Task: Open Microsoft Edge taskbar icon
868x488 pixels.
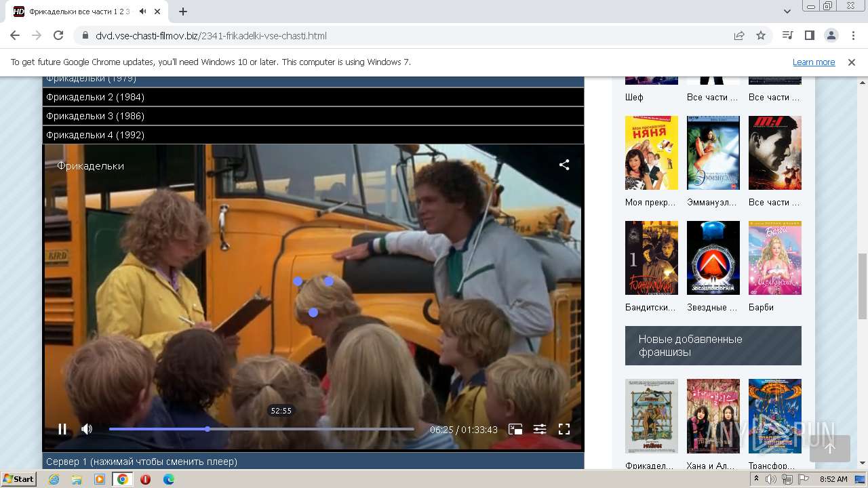Action: coord(169,479)
